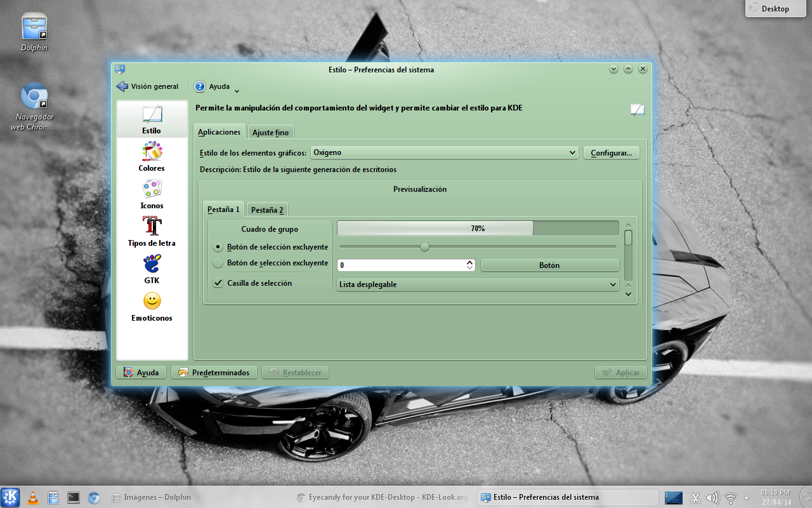Choose the Emoticonos module
Screen dimensions: 812x508
[x=152, y=307]
